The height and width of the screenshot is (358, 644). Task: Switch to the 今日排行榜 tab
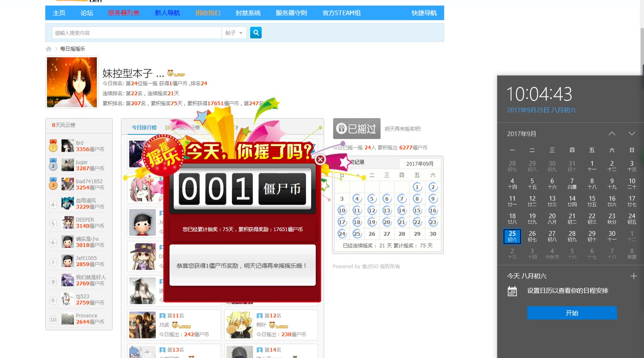pos(144,128)
